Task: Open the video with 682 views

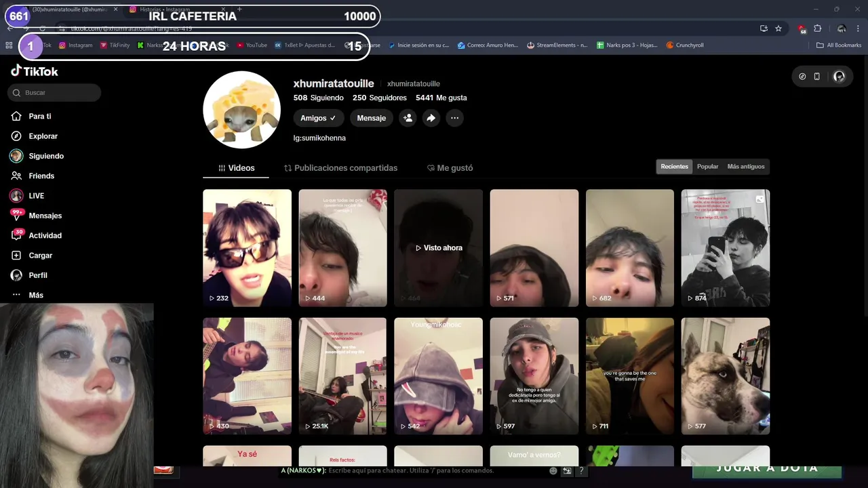Action: [x=630, y=248]
